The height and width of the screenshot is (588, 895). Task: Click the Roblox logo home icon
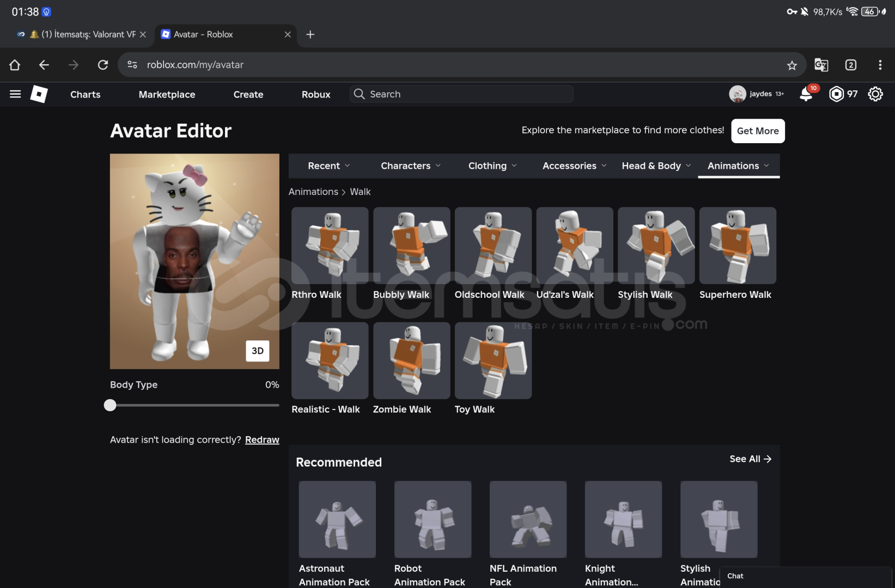tap(39, 94)
